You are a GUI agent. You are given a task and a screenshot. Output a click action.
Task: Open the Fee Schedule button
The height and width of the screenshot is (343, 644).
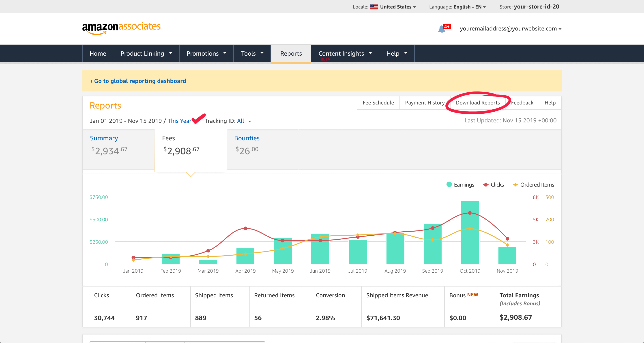pos(378,103)
